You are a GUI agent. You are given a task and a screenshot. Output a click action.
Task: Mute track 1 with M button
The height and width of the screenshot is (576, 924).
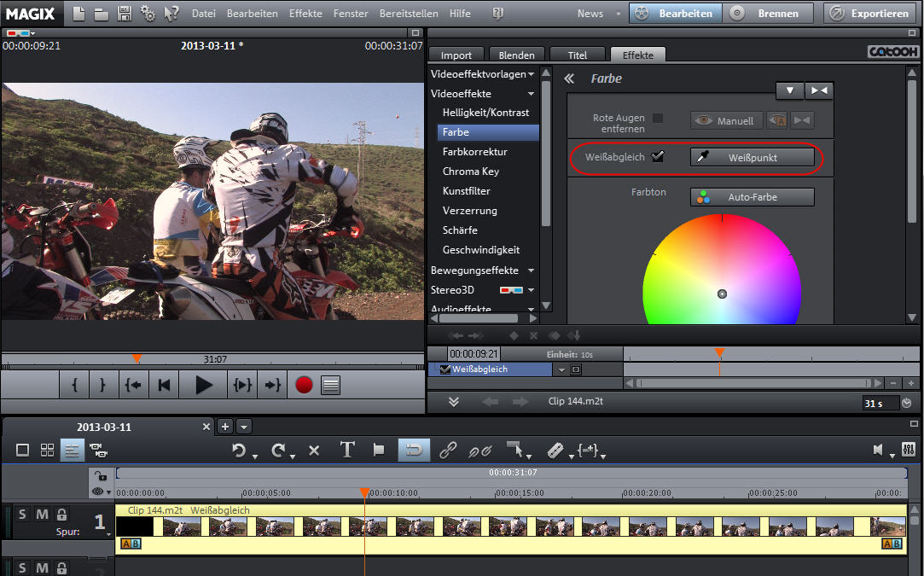coord(41,515)
